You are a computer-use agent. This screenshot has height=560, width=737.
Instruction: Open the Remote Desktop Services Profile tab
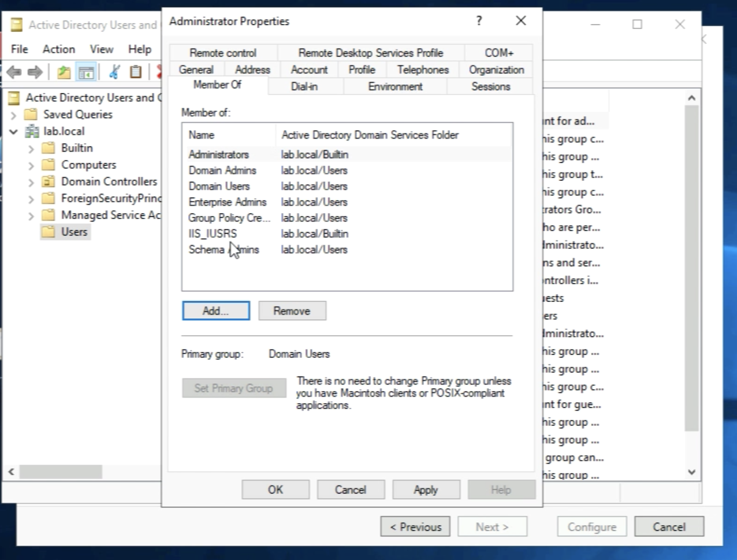click(x=370, y=53)
